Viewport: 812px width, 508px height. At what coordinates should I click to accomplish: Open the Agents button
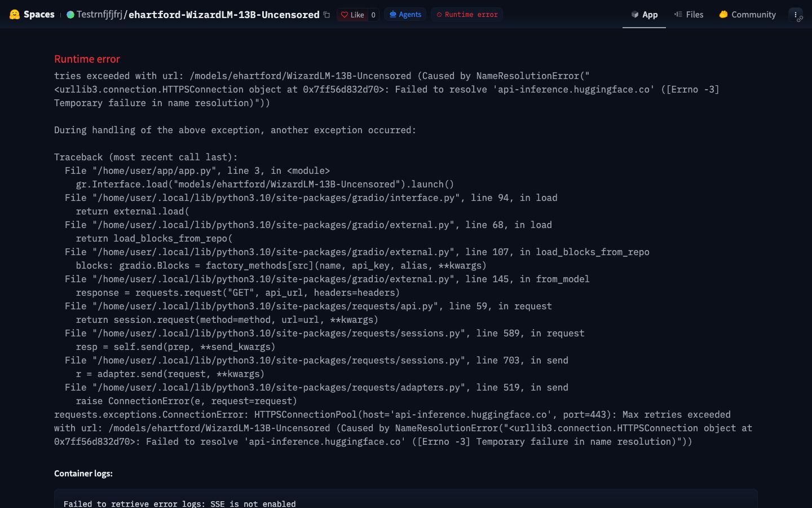(405, 15)
